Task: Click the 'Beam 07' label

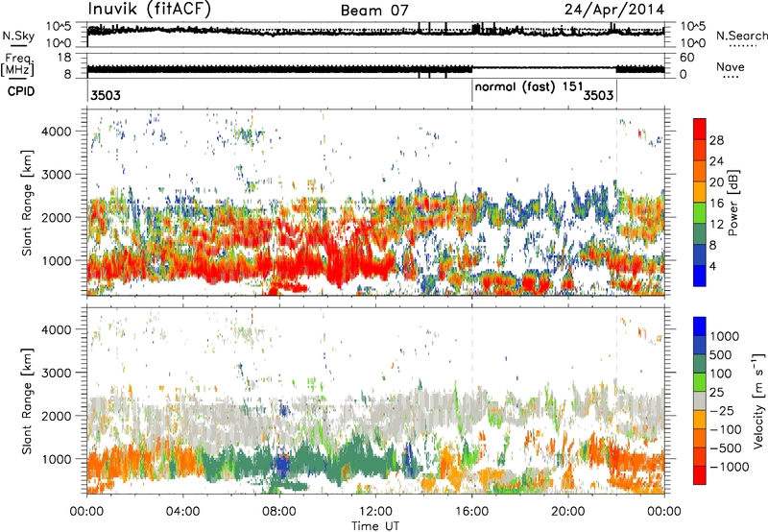Action: pos(374,11)
